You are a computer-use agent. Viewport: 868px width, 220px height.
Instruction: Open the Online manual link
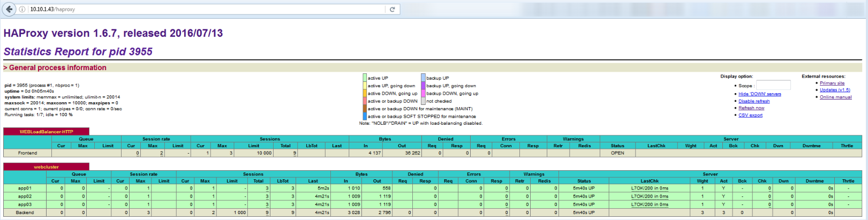[x=835, y=97]
